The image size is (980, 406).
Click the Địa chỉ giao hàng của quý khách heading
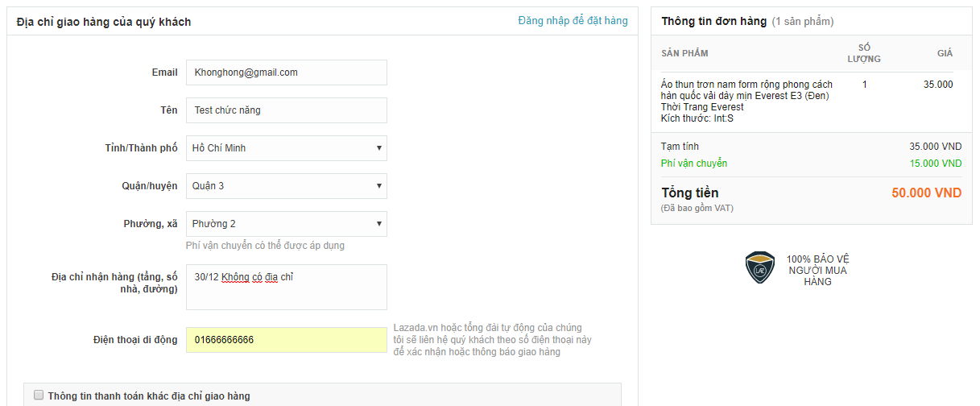pos(104,22)
